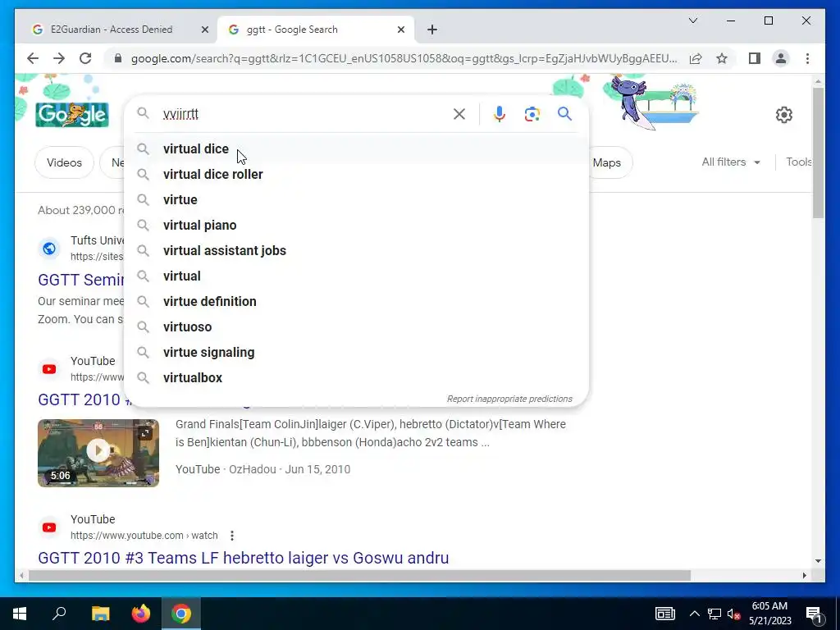Image resolution: width=840 pixels, height=630 pixels.
Task: Open Chrome side panel icon
Action: click(755, 58)
